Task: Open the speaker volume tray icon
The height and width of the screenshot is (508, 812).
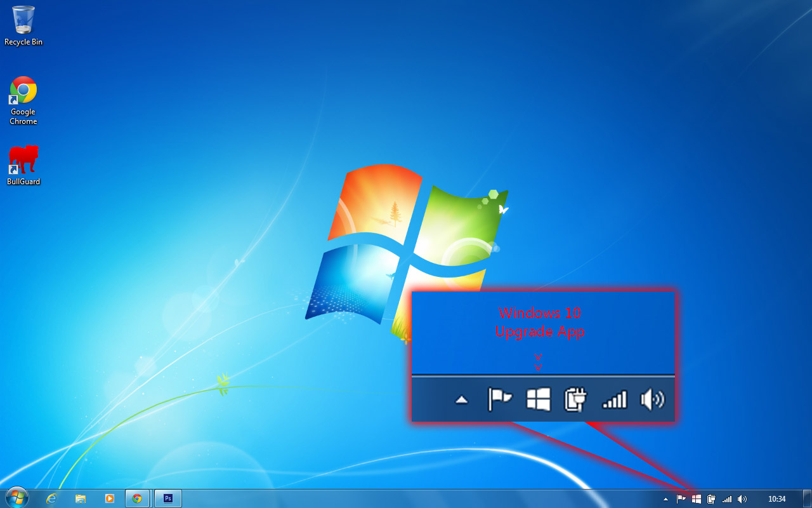Action: tap(742, 499)
